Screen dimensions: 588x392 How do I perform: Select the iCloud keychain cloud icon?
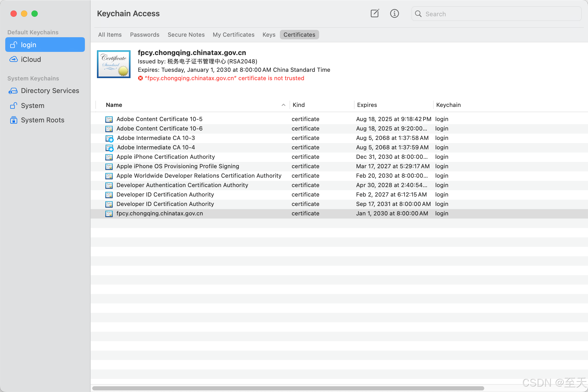pyautogui.click(x=14, y=59)
